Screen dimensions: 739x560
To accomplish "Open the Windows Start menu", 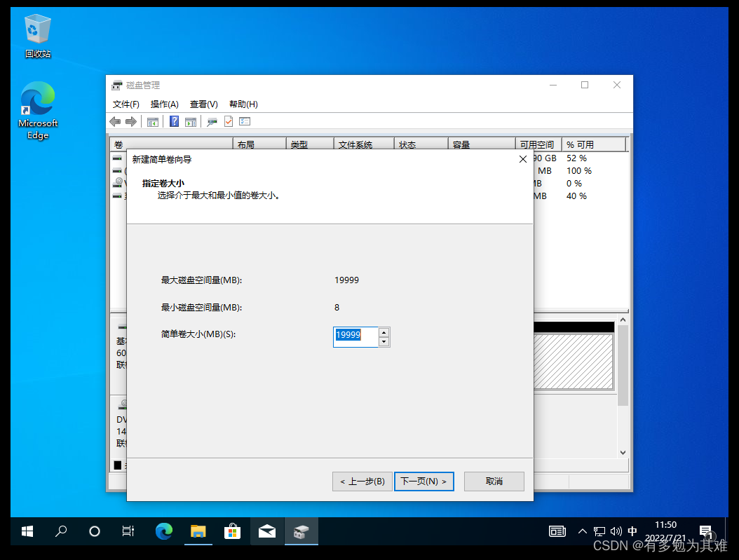I will pos(27,531).
